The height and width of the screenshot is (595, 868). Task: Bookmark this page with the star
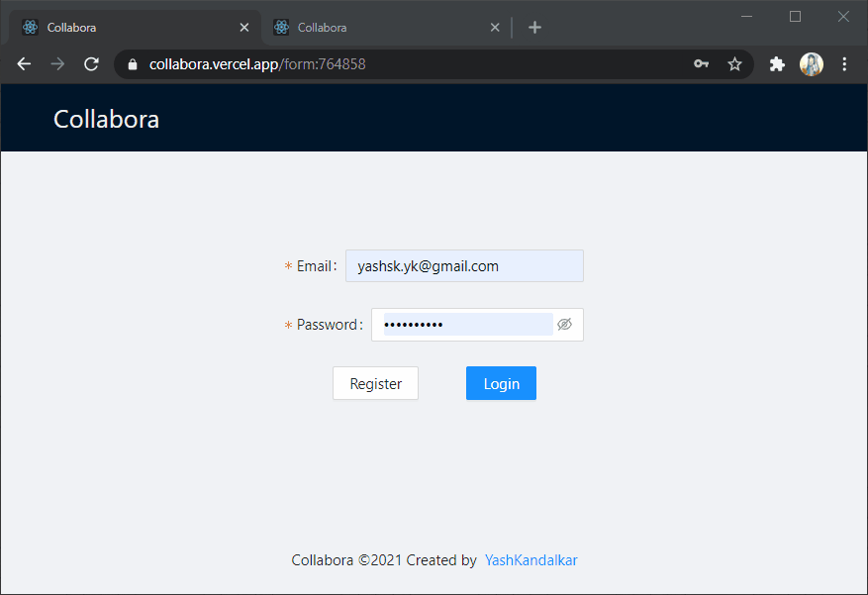pyautogui.click(x=734, y=64)
